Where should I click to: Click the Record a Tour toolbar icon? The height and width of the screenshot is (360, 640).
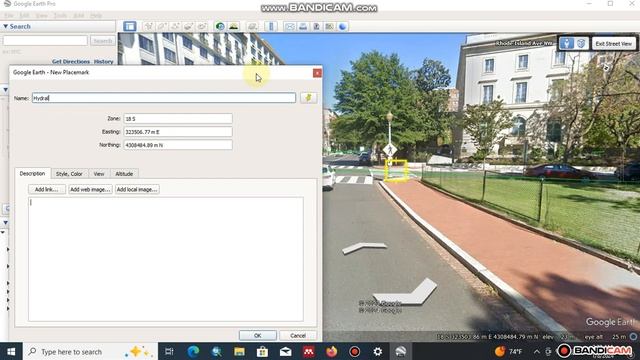coord(202,27)
